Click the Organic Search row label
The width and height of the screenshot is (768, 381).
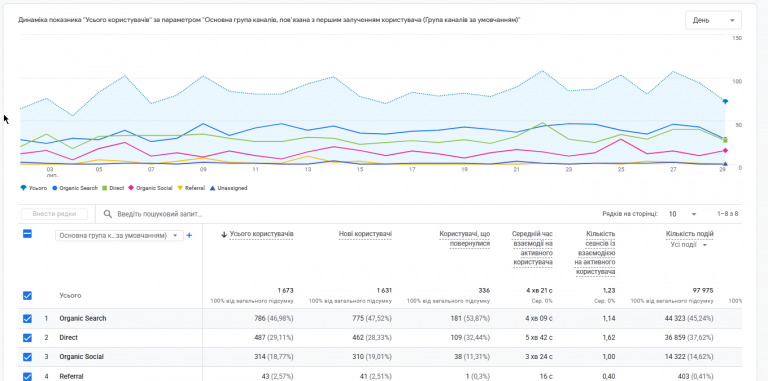pyautogui.click(x=83, y=318)
